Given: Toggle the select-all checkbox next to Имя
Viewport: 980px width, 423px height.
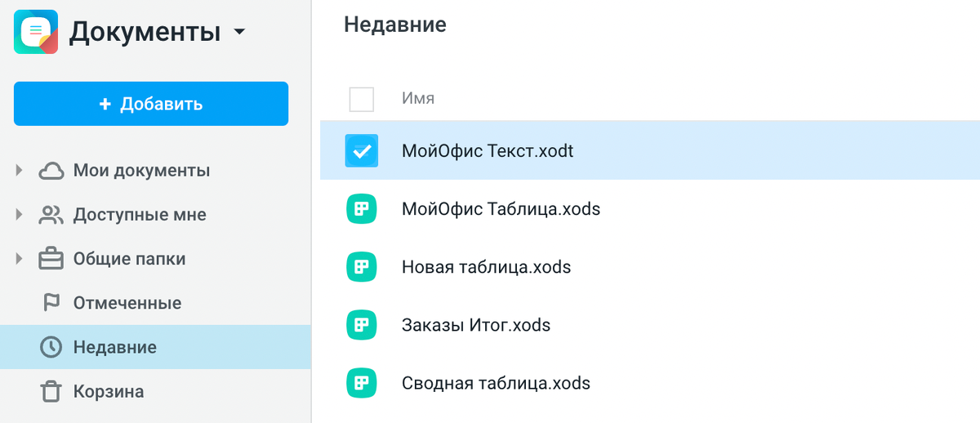Looking at the screenshot, I should (361, 99).
